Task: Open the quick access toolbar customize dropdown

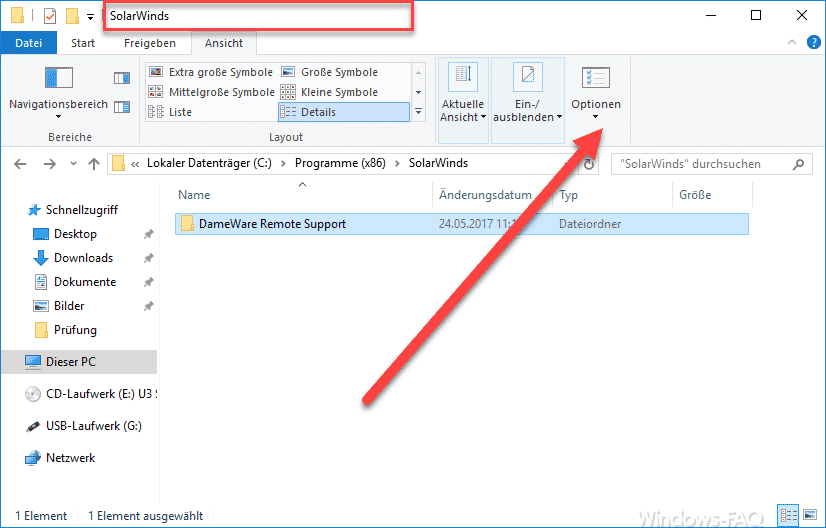Action: pos(91,17)
